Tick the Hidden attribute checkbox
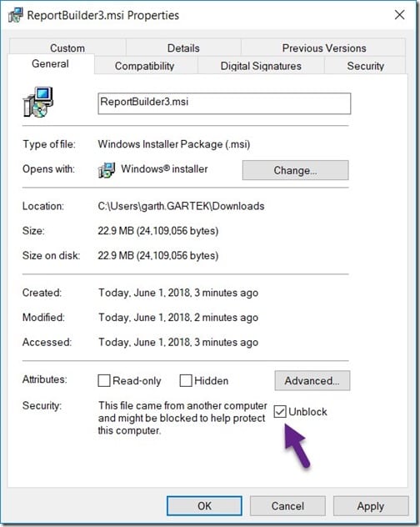The image size is (420, 527). click(186, 381)
